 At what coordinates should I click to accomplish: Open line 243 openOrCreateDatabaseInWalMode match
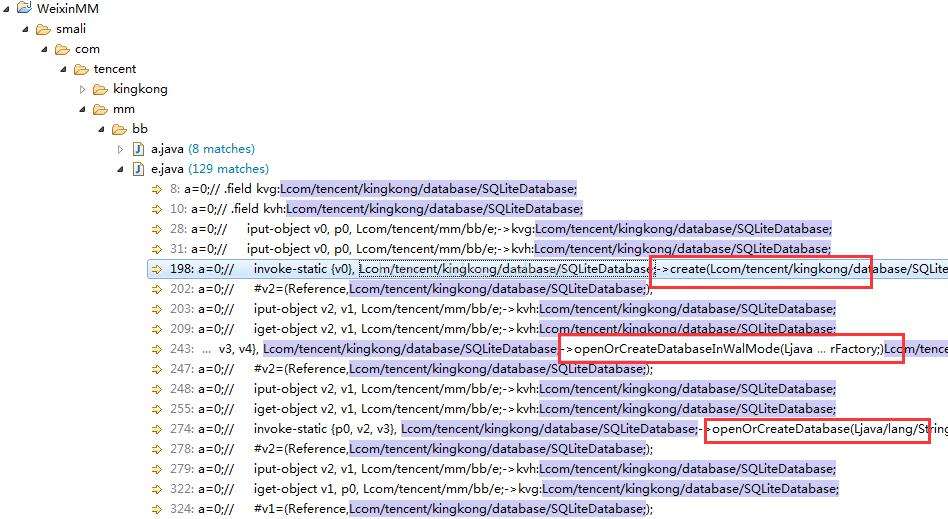[x=559, y=349]
